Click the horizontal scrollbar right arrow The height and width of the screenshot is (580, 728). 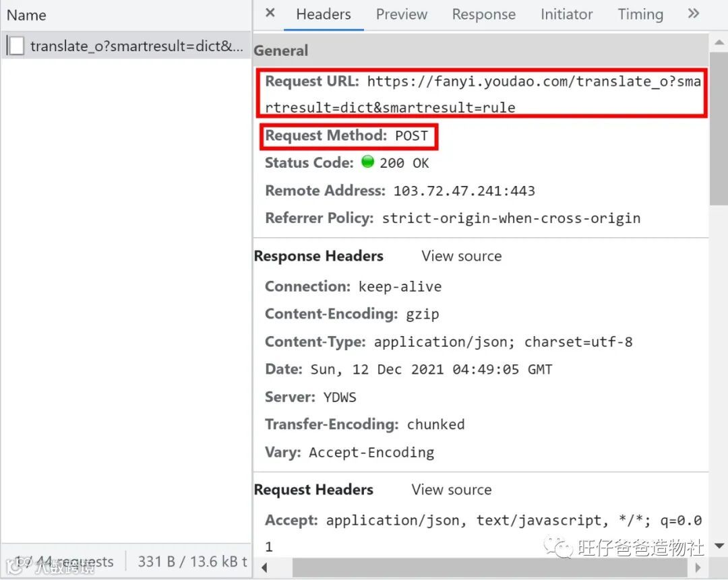[698, 567]
